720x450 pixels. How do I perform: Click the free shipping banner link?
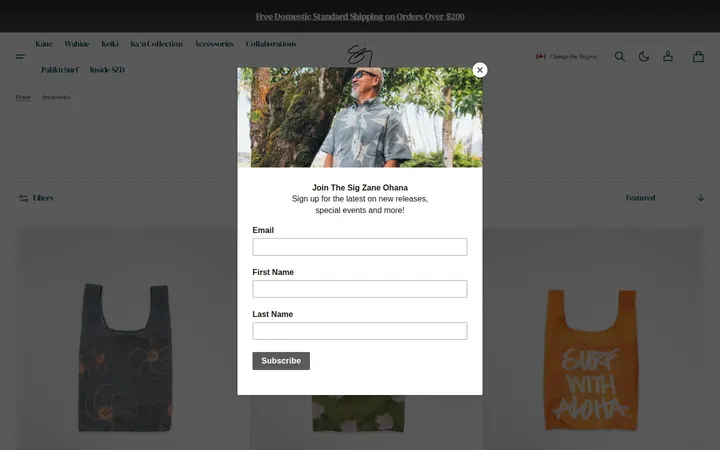[x=360, y=17]
